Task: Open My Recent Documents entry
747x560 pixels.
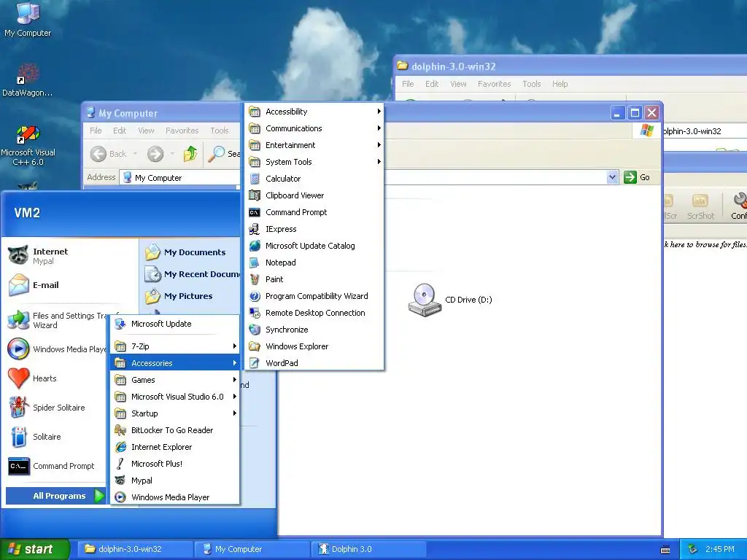Action: coord(191,274)
